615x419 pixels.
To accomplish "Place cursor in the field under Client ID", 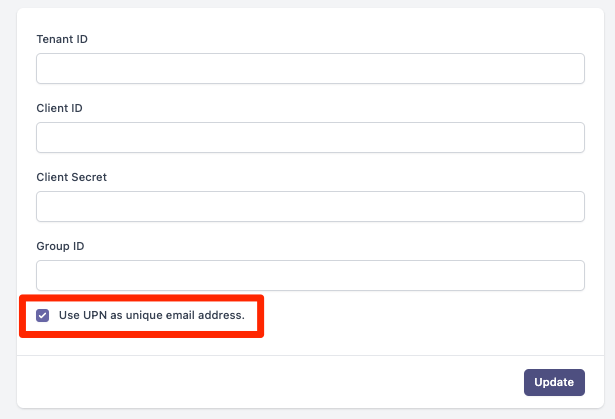I will point(310,138).
